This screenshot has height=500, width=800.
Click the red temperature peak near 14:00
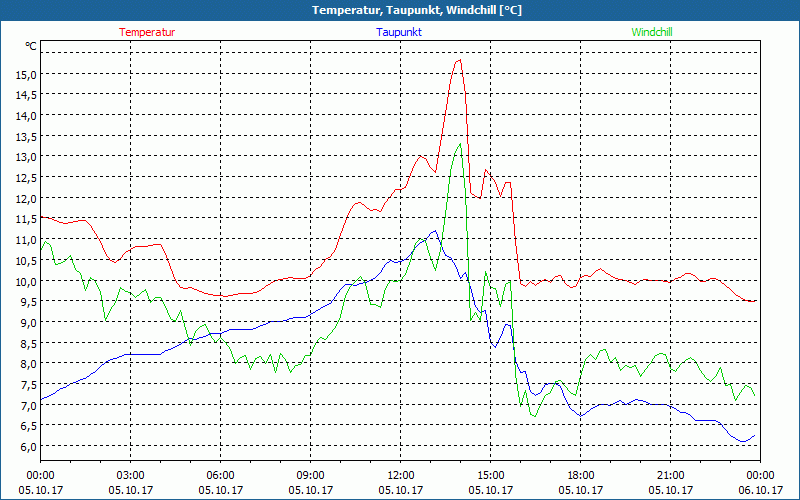click(x=460, y=60)
